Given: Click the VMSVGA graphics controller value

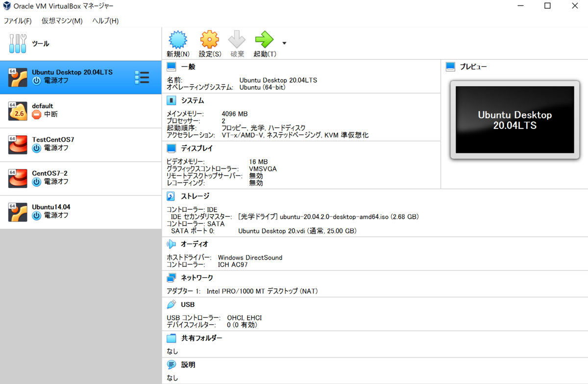Looking at the screenshot, I should [263, 169].
